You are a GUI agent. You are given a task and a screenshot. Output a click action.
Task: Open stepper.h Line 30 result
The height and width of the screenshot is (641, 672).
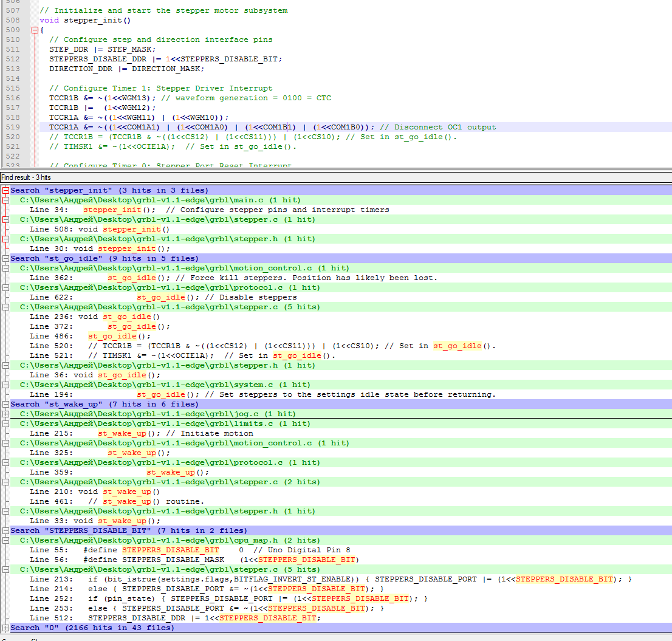coord(100,249)
